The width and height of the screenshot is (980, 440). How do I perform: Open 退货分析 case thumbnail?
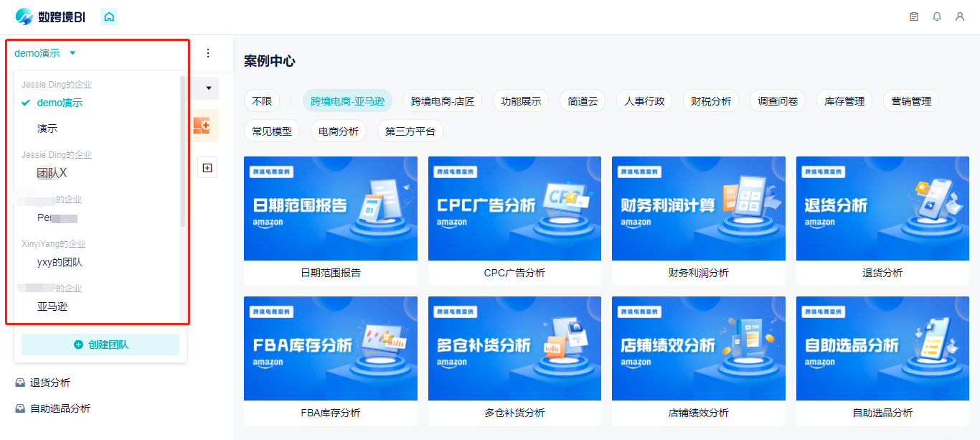click(882, 208)
